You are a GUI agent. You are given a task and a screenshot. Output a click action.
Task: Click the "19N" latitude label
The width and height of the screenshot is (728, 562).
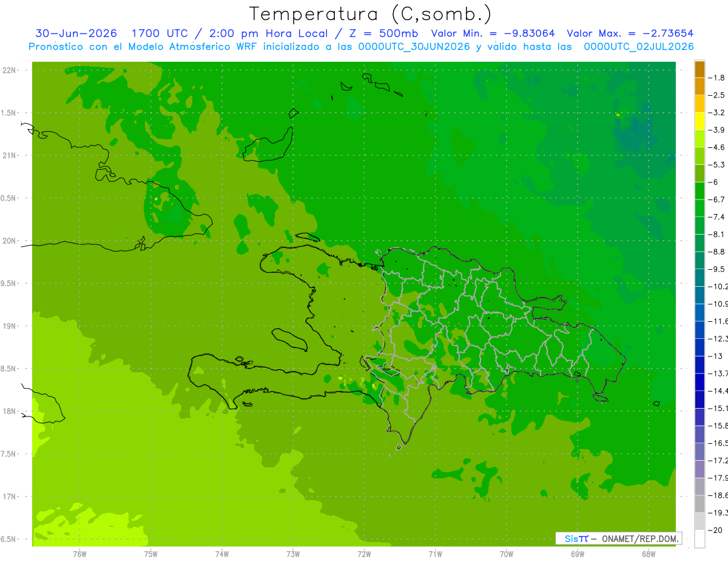point(8,326)
